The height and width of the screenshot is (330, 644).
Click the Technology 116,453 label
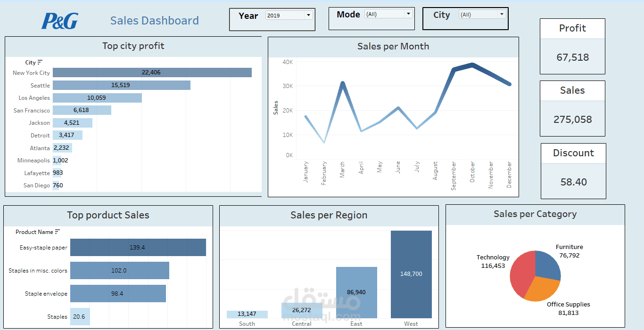493,262
